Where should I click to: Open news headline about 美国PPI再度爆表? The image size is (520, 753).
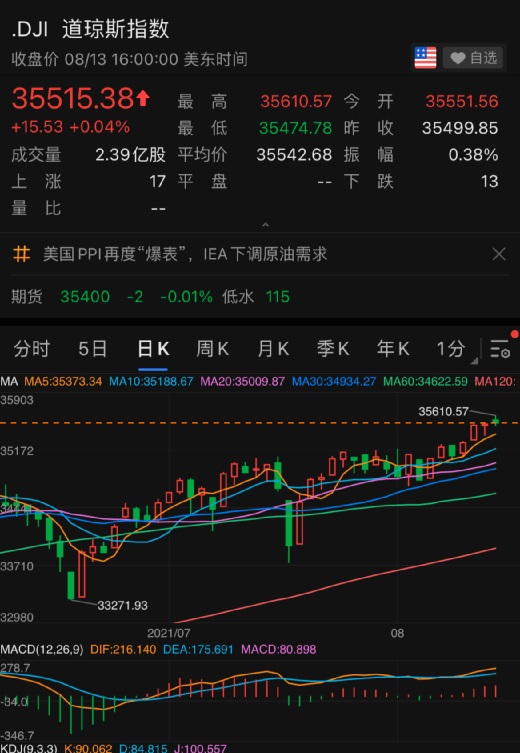pyautogui.click(x=185, y=254)
